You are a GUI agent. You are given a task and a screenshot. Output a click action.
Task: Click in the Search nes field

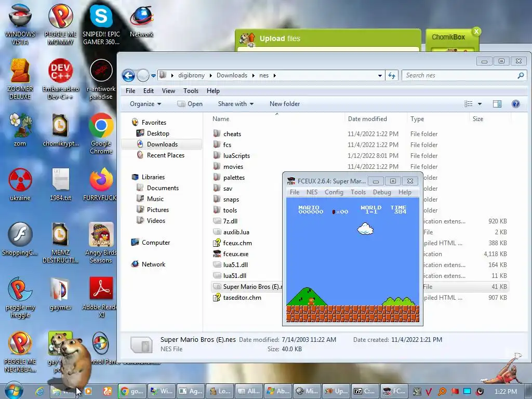(460, 75)
